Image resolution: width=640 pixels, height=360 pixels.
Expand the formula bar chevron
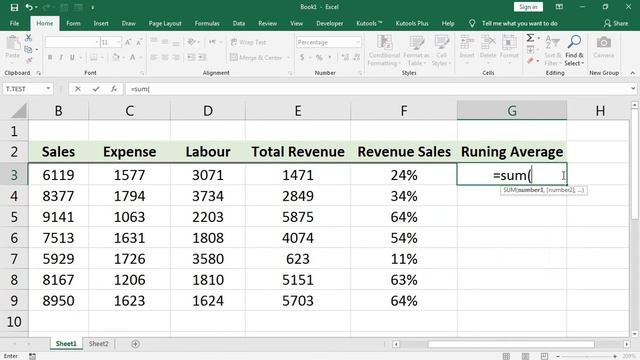[633, 89]
